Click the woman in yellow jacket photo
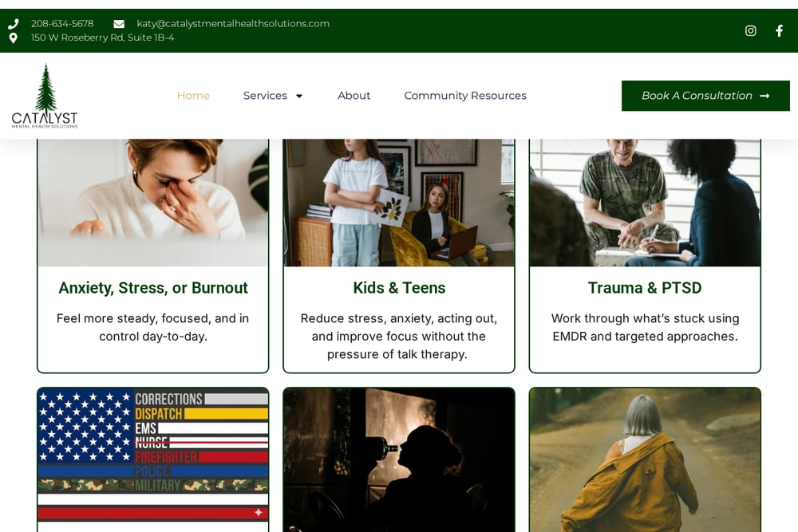798x532 pixels. 645,459
